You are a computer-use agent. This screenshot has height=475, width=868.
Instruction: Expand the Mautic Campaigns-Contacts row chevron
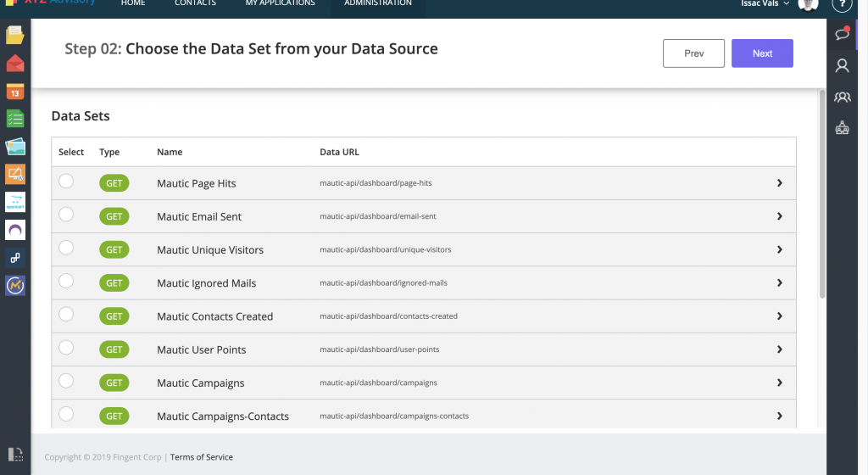tap(780, 416)
